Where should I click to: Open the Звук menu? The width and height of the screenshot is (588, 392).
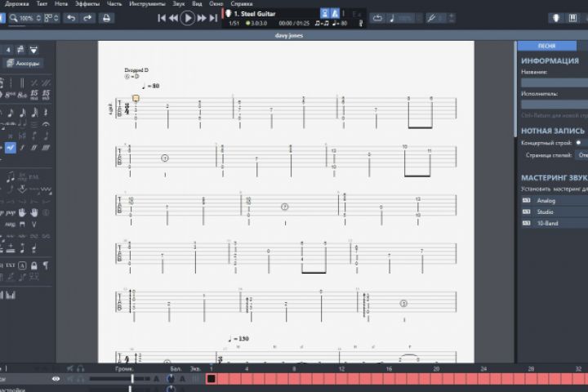click(x=179, y=4)
